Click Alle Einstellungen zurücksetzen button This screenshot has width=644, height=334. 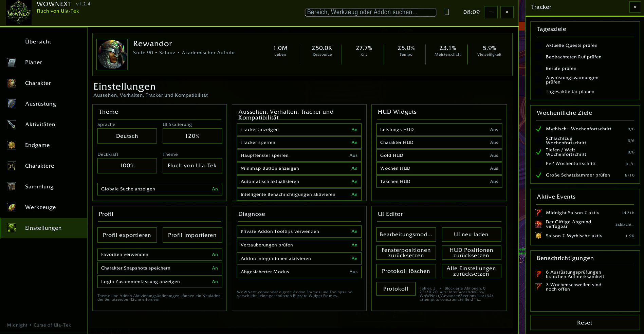(471, 271)
